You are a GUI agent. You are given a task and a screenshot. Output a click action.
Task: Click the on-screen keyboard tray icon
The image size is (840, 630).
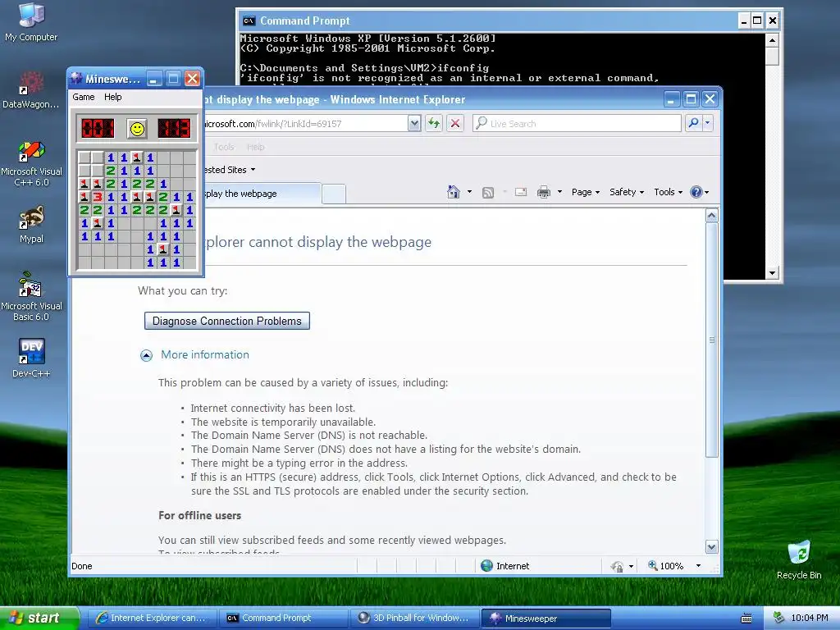coord(746,619)
